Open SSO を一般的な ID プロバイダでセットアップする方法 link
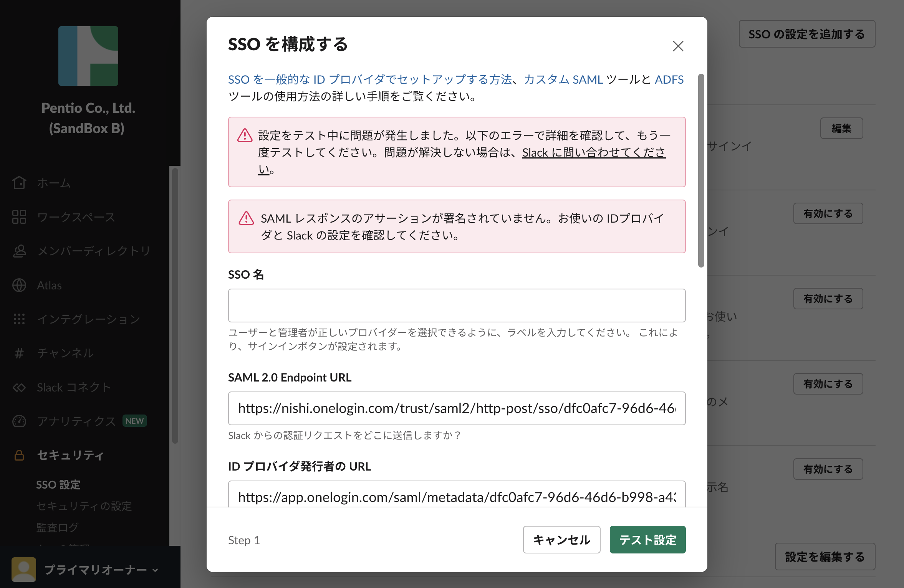The image size is (904, 588). 370,79
